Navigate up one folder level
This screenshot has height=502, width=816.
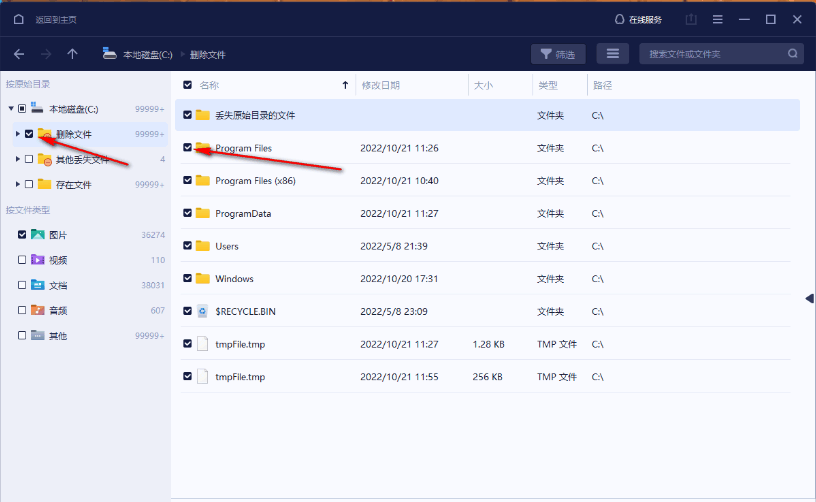72,54
